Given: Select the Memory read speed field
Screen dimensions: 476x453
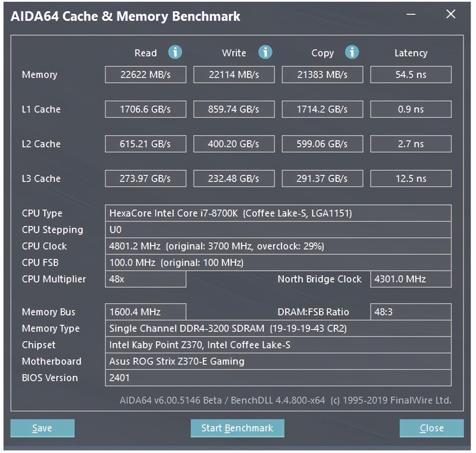Looking at the screenshot, I should tap(145, 74).
